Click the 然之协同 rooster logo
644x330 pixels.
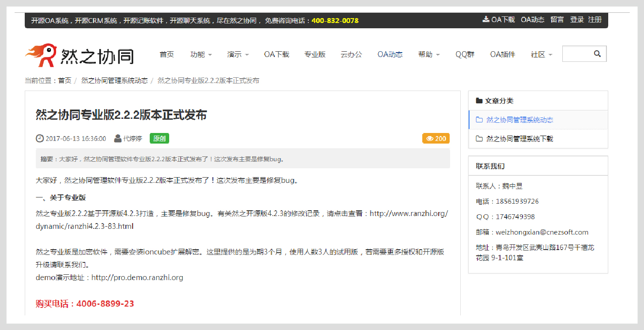point(80,55)
